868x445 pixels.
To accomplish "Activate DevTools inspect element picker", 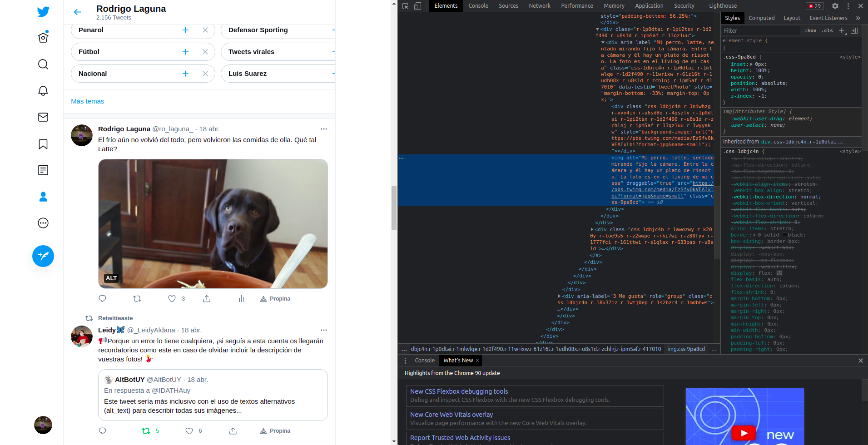I will coord(406,6).
